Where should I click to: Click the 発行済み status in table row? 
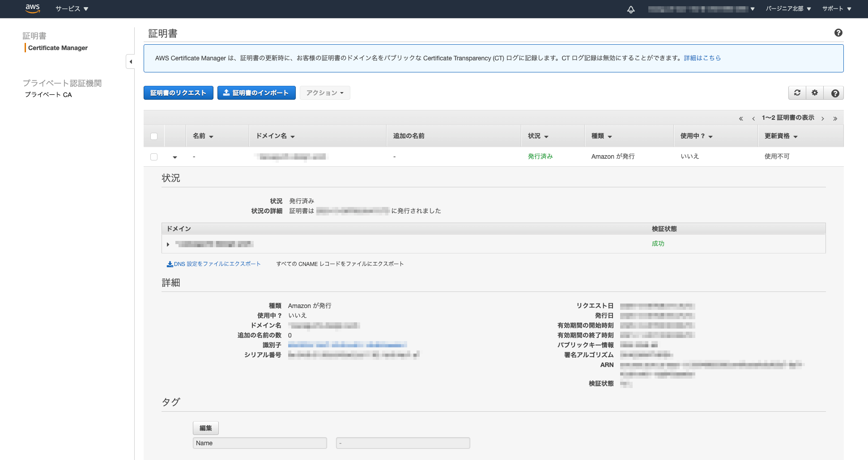(x=540, y=156)
